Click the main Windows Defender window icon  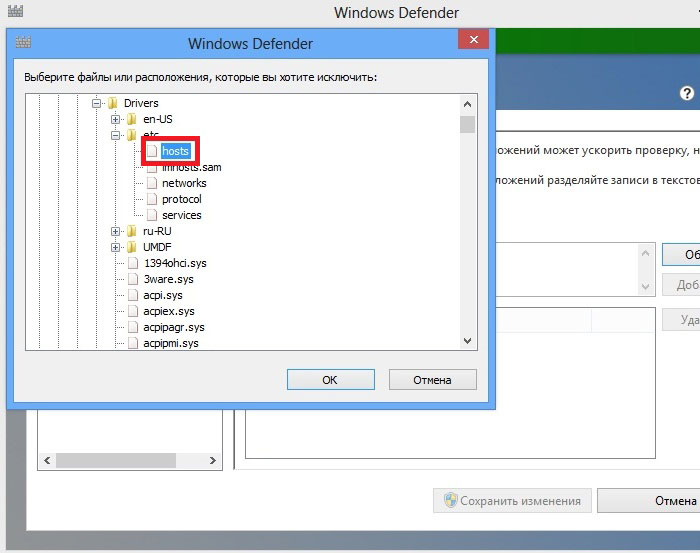pos(15,10)
